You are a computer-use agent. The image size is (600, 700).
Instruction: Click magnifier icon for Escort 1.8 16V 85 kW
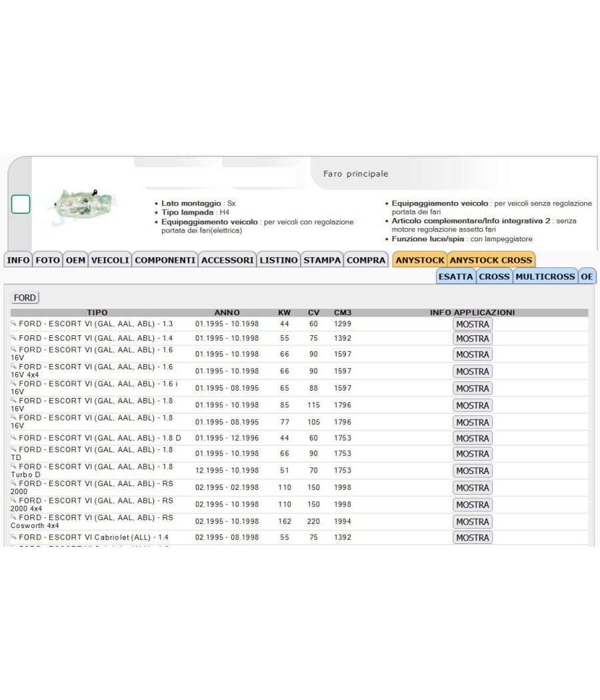tap(13, 399)
